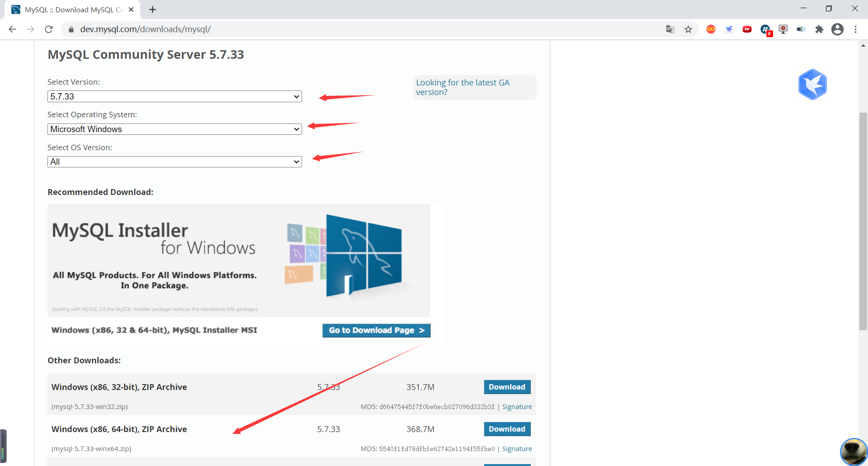The width and height of the screenshot is (868, 466).
Task: Close the MySQL Download tab
Action: tap(131, 10)
